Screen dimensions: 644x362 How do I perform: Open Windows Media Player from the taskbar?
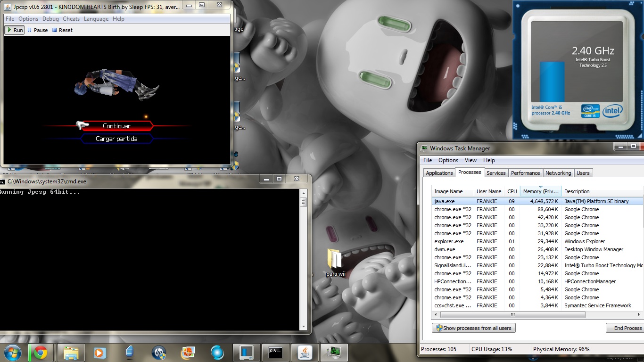click(99, 353)
